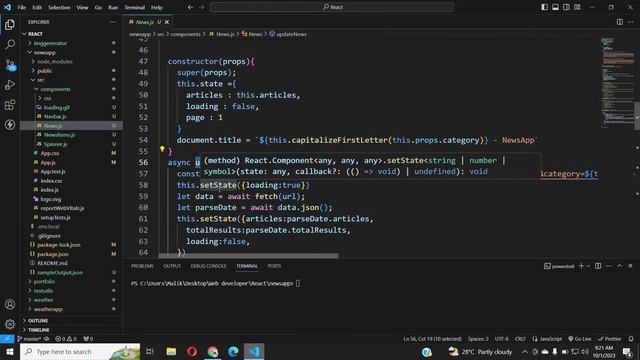Screen dimensions: 640x360
Task: Maximize the panel with the up chevron
Action: 620,266
